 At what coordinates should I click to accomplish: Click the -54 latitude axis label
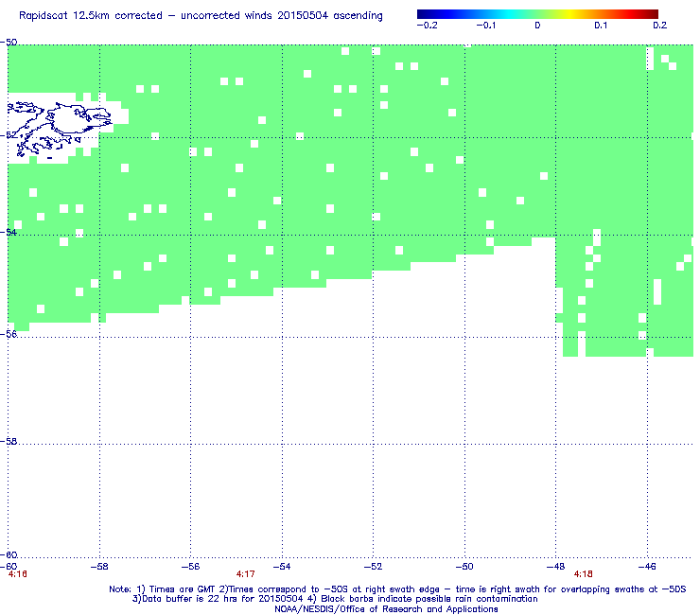[8, 232]
